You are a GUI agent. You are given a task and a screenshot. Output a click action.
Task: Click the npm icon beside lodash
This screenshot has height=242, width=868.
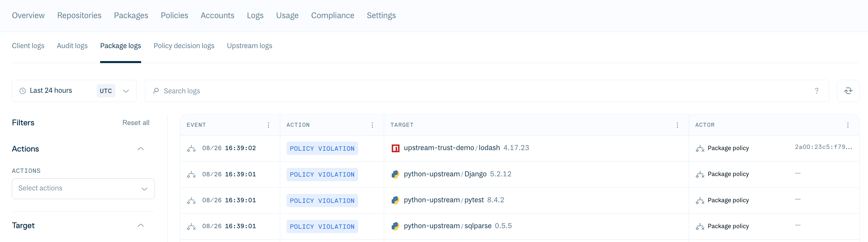(x=395, y=148)
